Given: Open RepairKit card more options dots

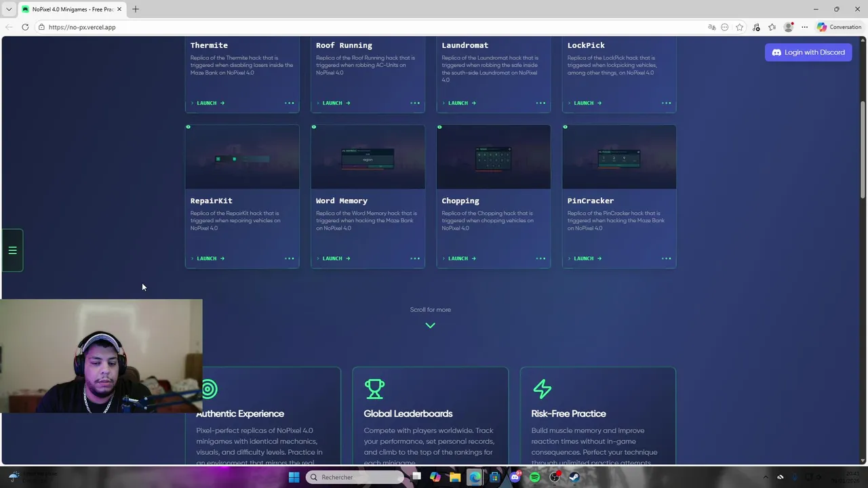Looking at the screenshot, I should (290, 258).
